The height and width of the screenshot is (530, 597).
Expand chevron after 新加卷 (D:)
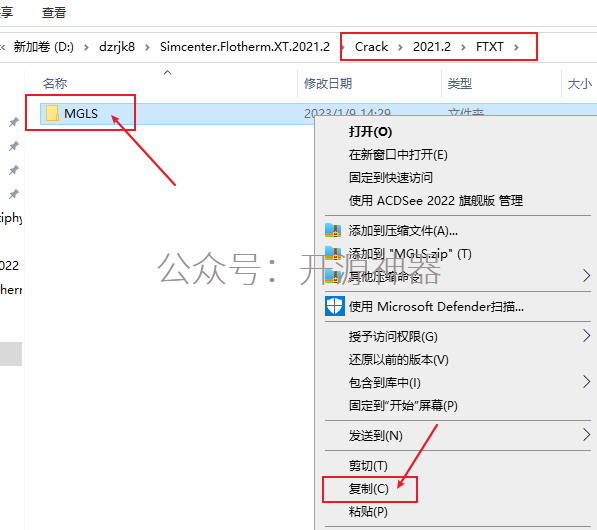[86, 47]
